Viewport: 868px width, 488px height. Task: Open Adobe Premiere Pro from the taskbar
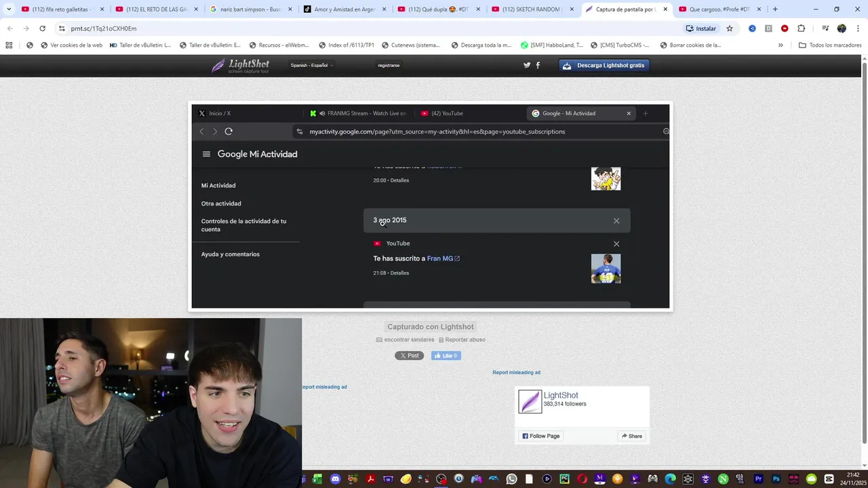(x=758, y=479)
